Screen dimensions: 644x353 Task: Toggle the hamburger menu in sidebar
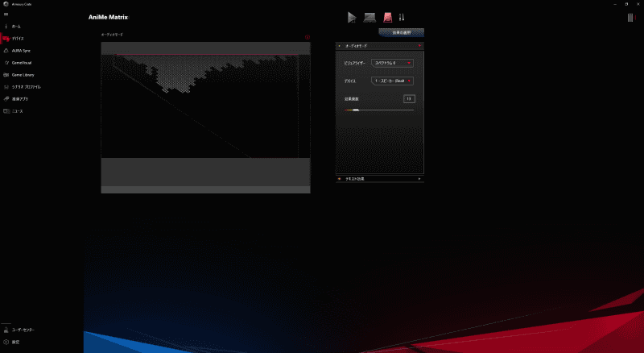[6, 14]
